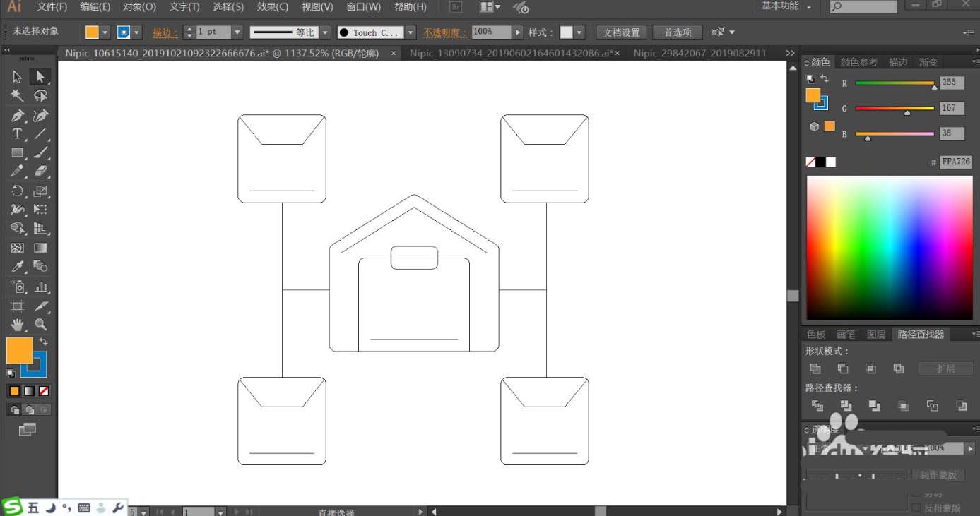980x516 pixels.
Task: Expand the opacity 100% slider arrow
Action: (518, 32)
